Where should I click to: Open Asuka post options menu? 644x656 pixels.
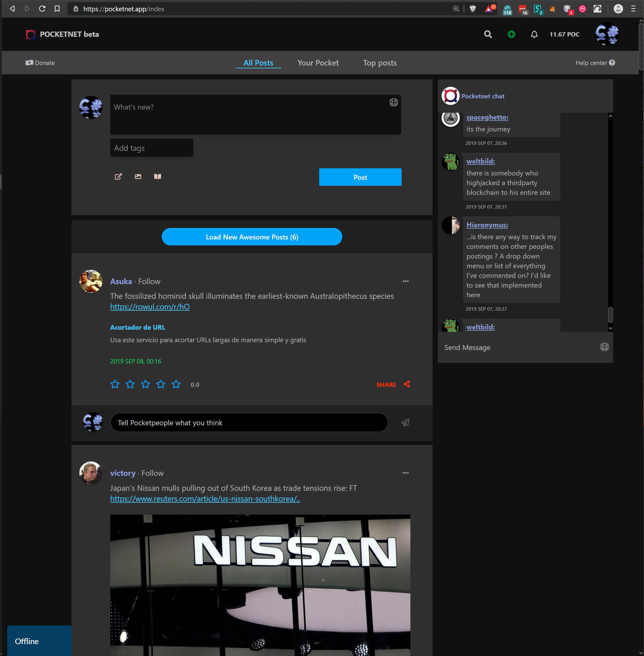pyautogui.click(x=405, y=281)
